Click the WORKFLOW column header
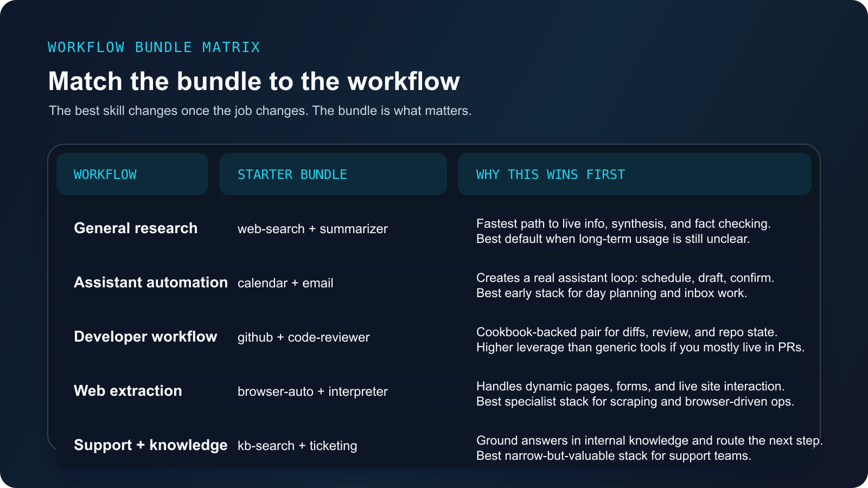This screenshot has height=488, width=868. tap(105, 174)
